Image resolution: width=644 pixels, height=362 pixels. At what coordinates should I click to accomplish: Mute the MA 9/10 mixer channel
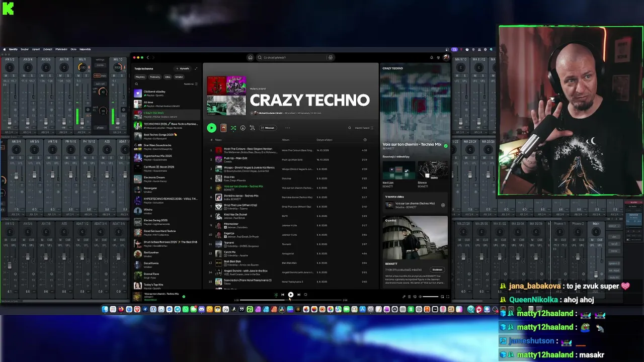(457, 75)
